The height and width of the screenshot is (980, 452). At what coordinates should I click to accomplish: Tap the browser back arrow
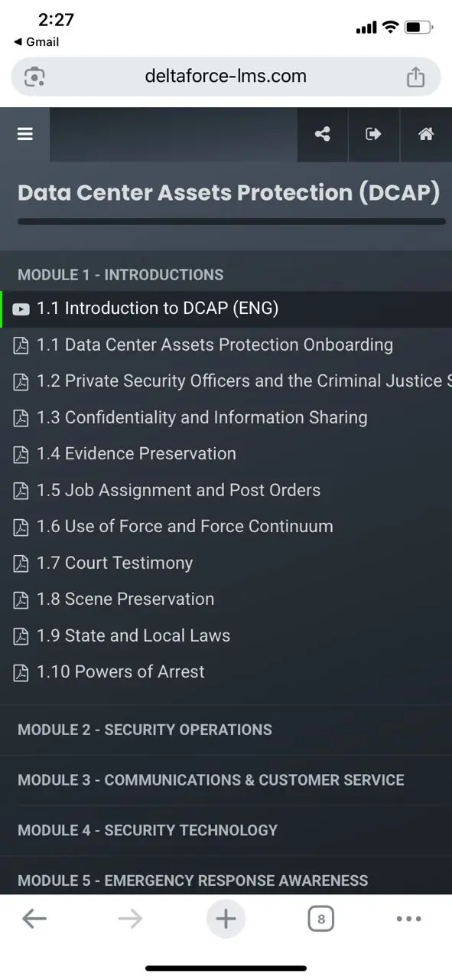point(34,919)
